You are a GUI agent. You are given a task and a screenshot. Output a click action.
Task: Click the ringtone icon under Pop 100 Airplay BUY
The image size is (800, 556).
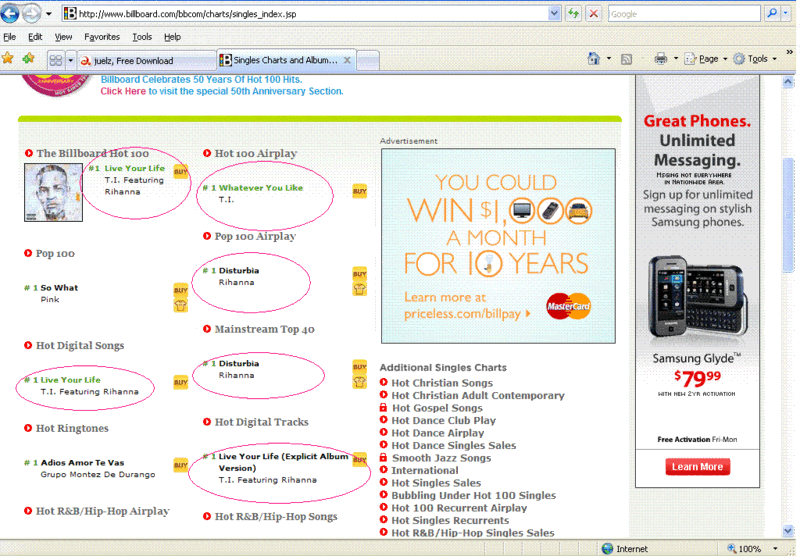click(x=359, y=289)
